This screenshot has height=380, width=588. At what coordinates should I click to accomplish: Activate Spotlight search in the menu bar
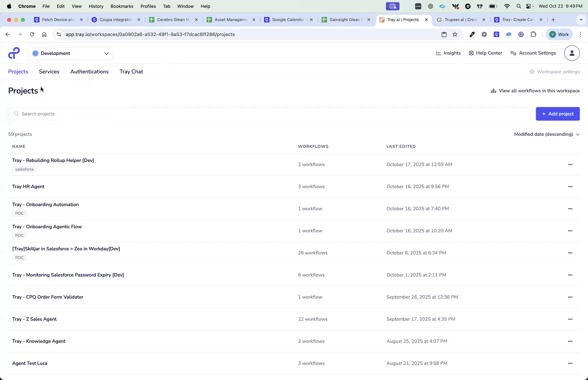pos(519,6)
